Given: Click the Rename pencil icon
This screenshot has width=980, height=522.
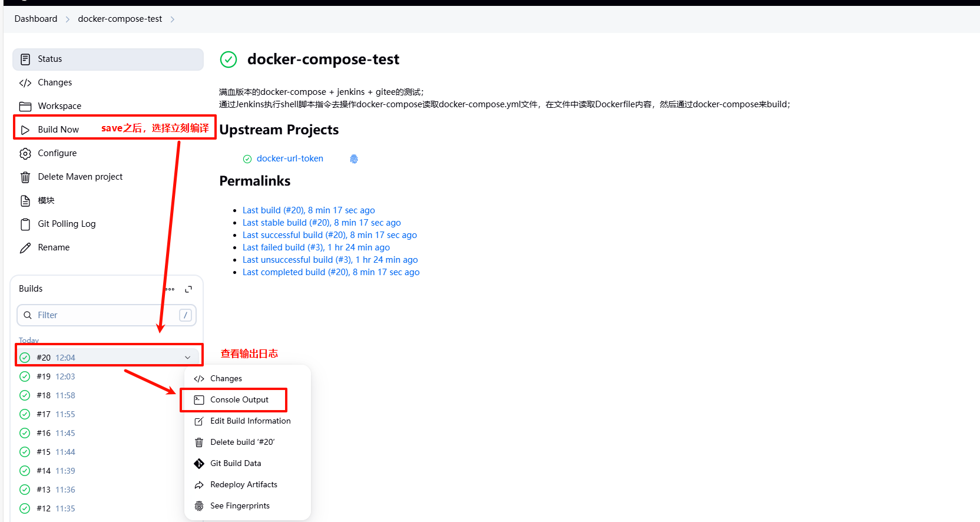Looking at the screenshot, I should tap(25, 247).
